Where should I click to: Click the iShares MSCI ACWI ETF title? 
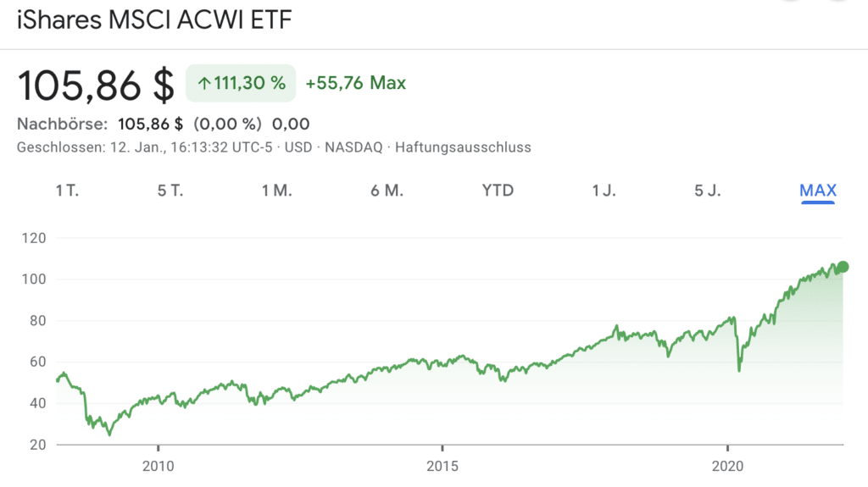[x=154, y=20]
